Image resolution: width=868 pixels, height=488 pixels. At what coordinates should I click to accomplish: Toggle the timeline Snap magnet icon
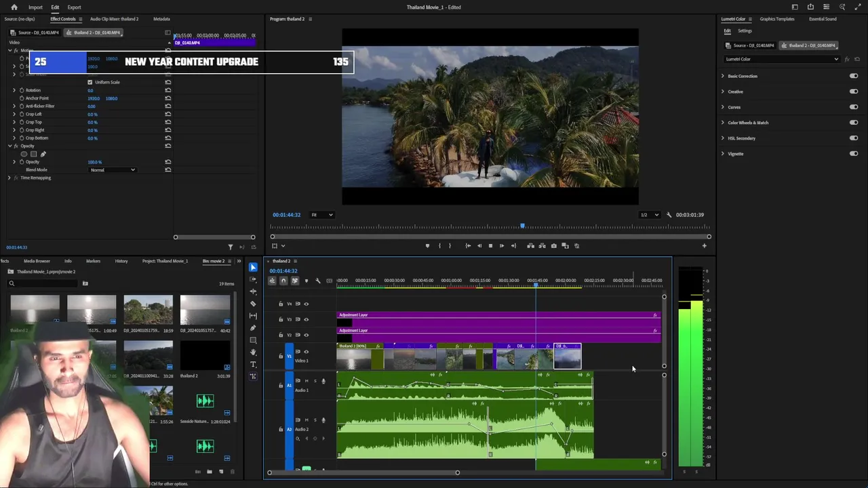(x=283, y=281)
